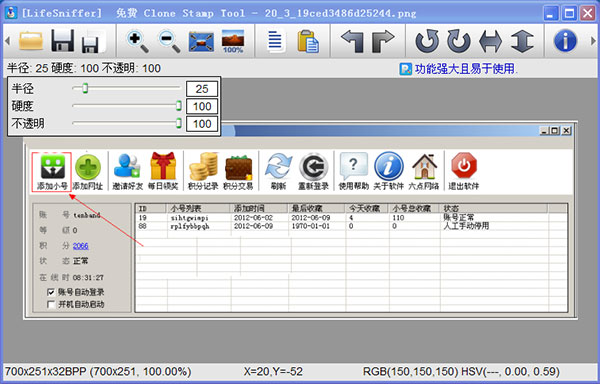Screen dimensions: 600x384
Task: Click the 重新登录 relogin icon
Action: click(313, 172)
